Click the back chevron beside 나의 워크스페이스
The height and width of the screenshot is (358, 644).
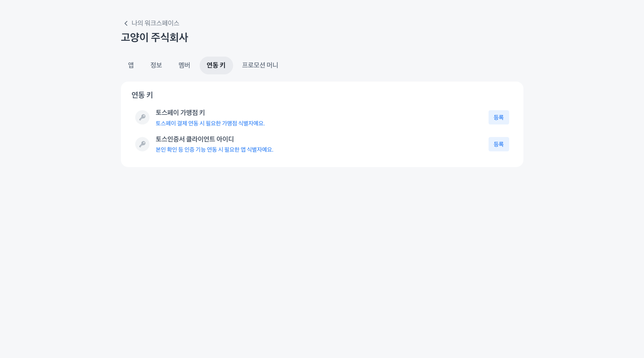click(126, 23)
